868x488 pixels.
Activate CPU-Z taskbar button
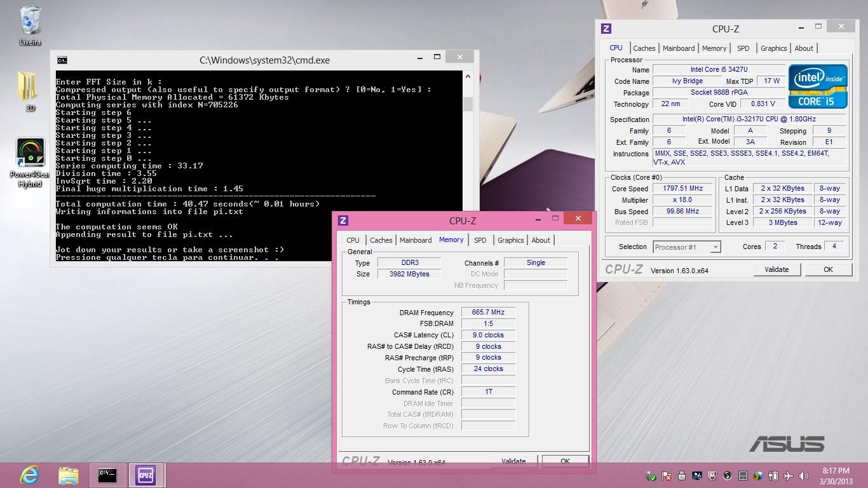[x=146, y=475]
